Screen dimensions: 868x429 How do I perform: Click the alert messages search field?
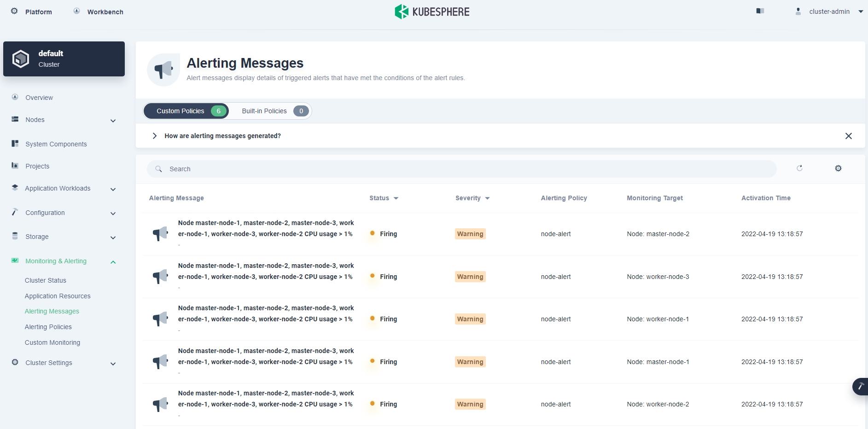[x=460, y=169]
